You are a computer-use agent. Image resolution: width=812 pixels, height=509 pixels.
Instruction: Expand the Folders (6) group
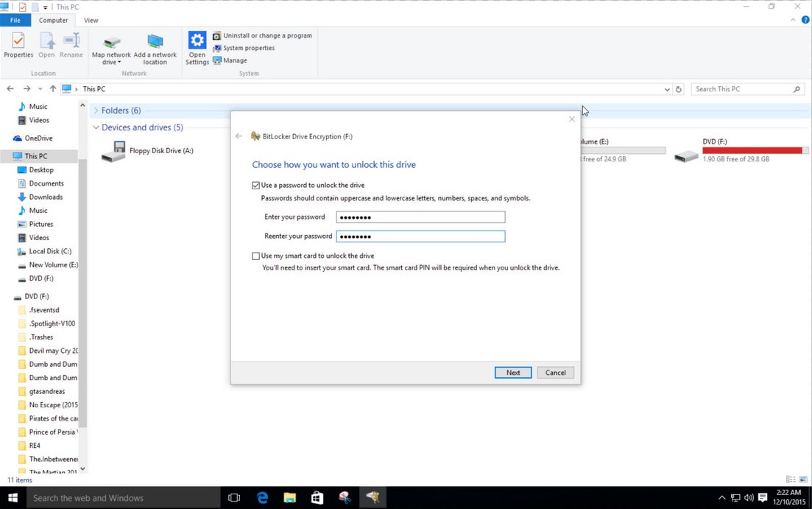(x=96, y=110)
